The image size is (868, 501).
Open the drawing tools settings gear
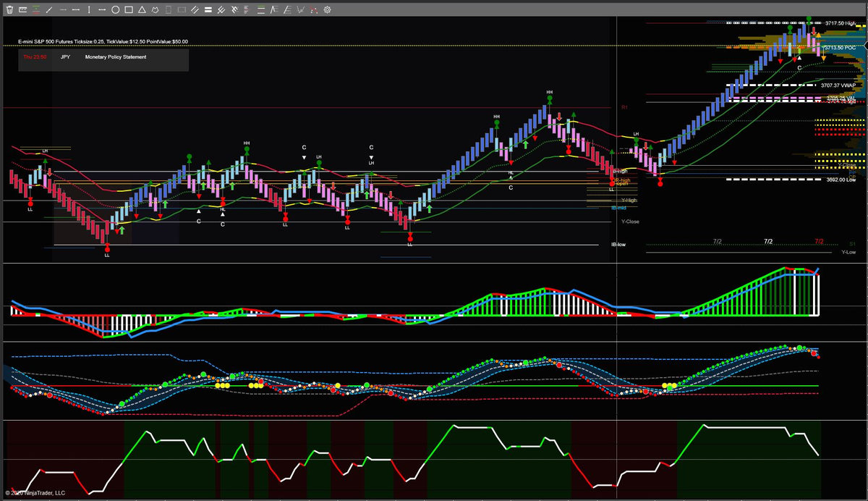pos(327,10)
